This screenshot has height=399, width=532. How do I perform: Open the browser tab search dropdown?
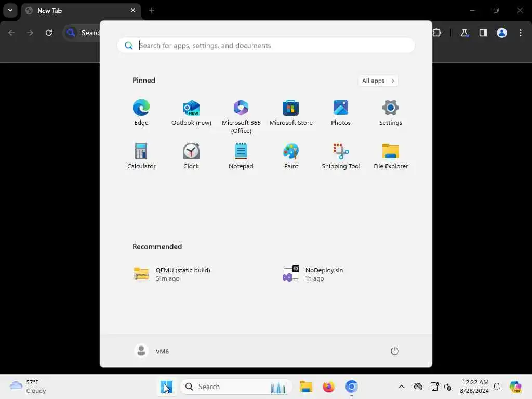(10, 10)
